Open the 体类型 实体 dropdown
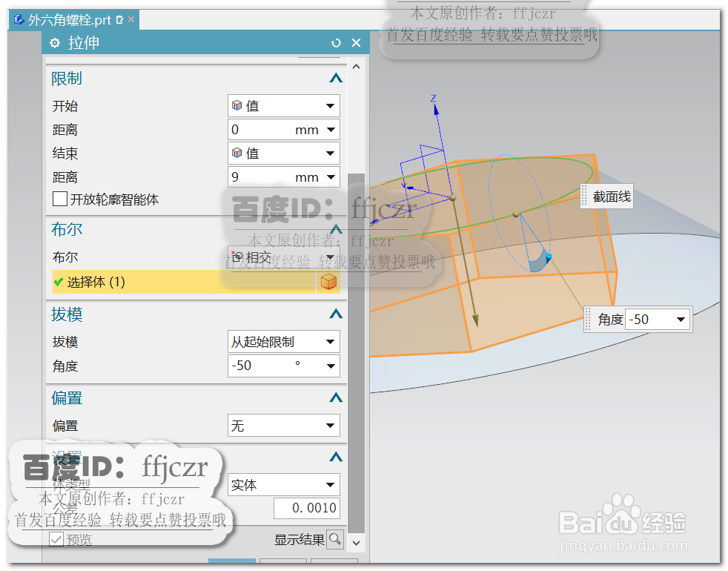 point(284,485)
